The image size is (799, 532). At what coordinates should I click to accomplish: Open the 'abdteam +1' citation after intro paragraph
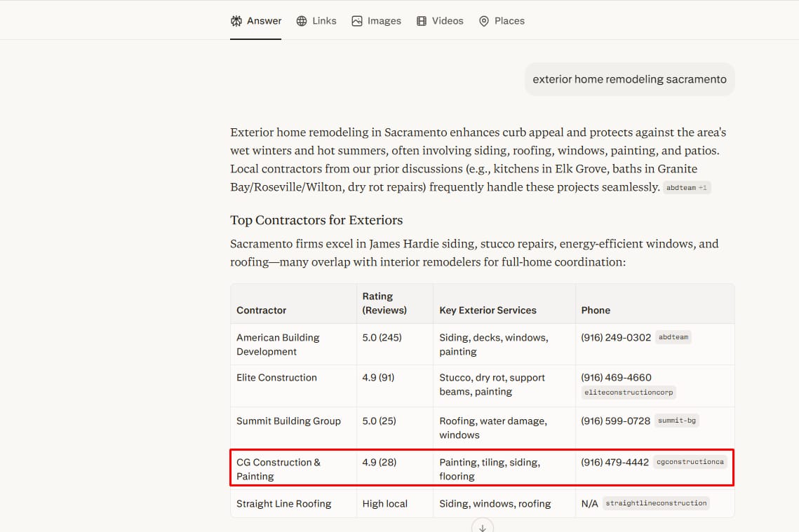coord(686,188)
